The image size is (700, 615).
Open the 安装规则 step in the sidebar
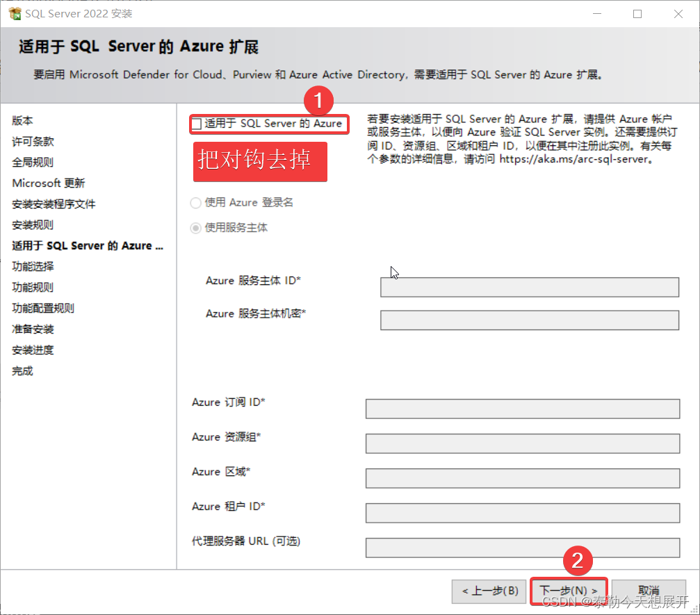33,225
